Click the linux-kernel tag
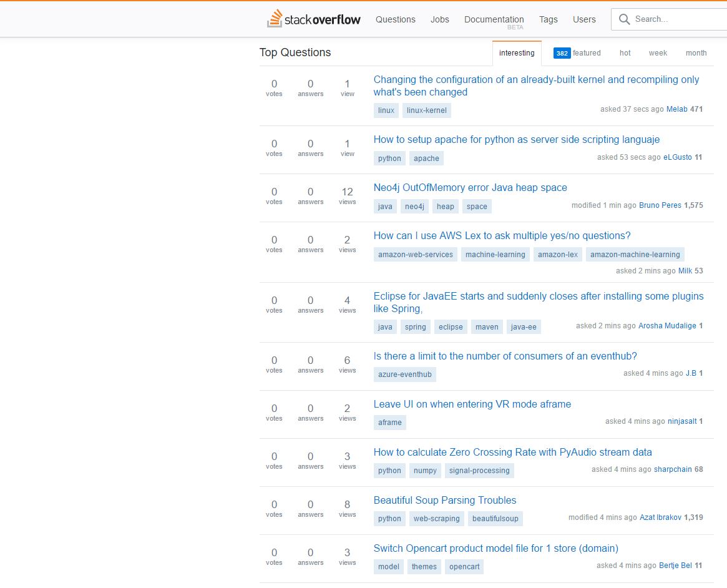This screenshot has height=588, width=727. pos(426,110)
